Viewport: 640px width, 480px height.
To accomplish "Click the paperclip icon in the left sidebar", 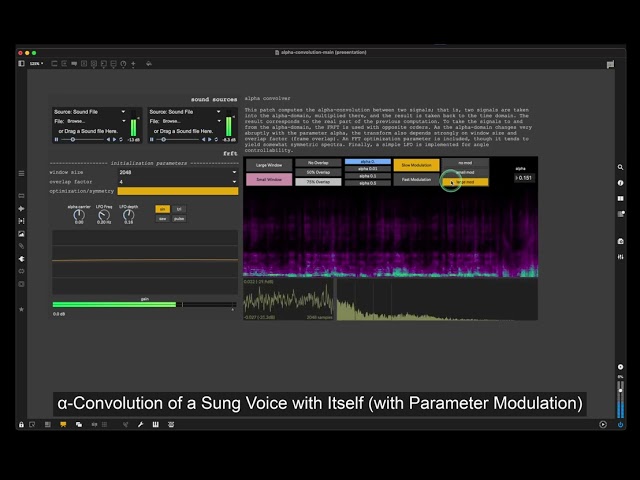I will tap(21, 246).
